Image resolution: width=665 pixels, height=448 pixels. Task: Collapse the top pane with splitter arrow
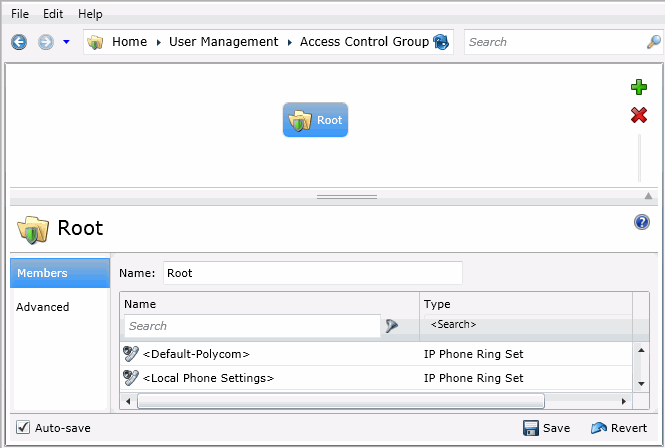click(x=648, y=196)
